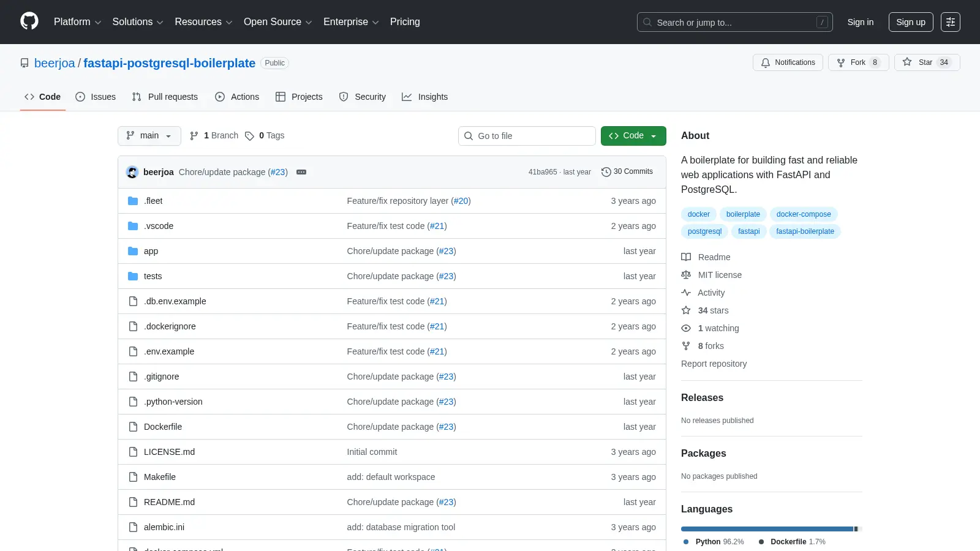The image size is (980, 551).
Task: Open the 34 stars link
Action: (705, 310)
